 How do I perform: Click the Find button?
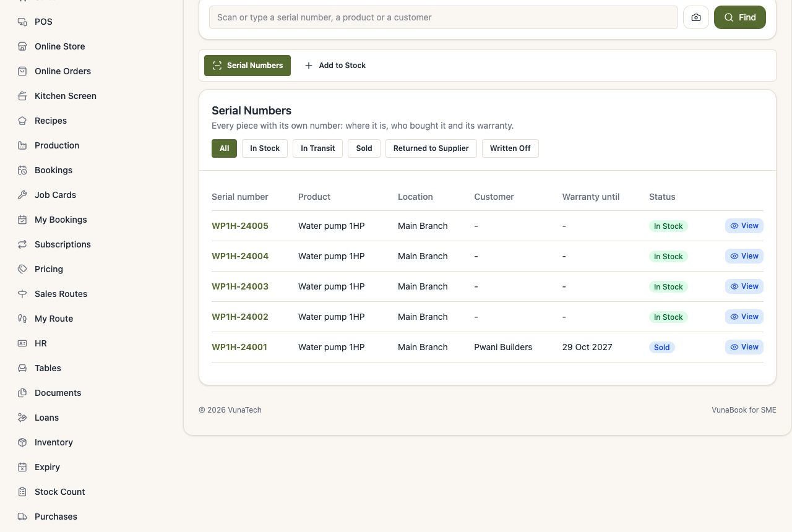point(740,17)
